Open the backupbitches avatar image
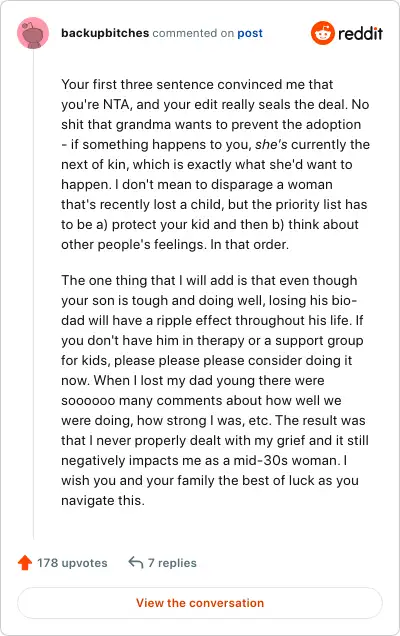This screenshot has height=636, width=400. point(33,33)
